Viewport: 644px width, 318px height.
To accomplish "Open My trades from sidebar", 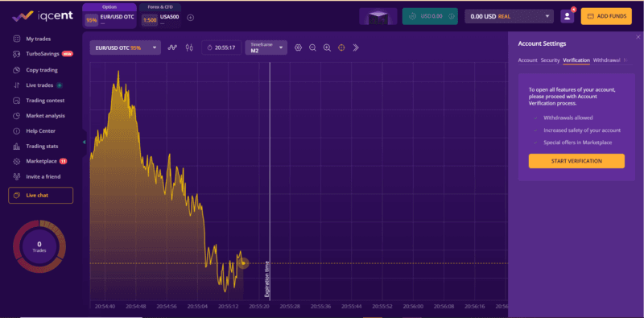I will point(38,39).
